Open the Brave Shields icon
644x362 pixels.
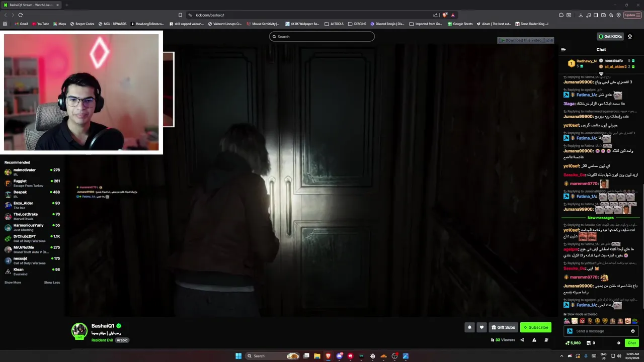[445, 15]
